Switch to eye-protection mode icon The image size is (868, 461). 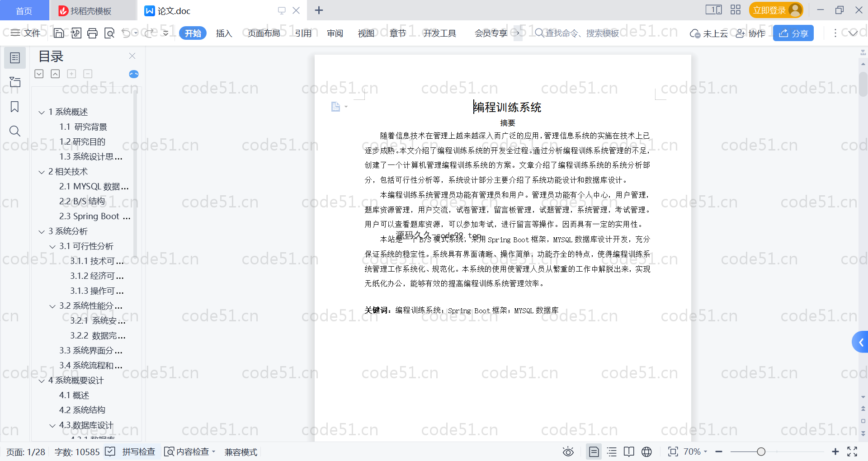click(x=568, y=452)
